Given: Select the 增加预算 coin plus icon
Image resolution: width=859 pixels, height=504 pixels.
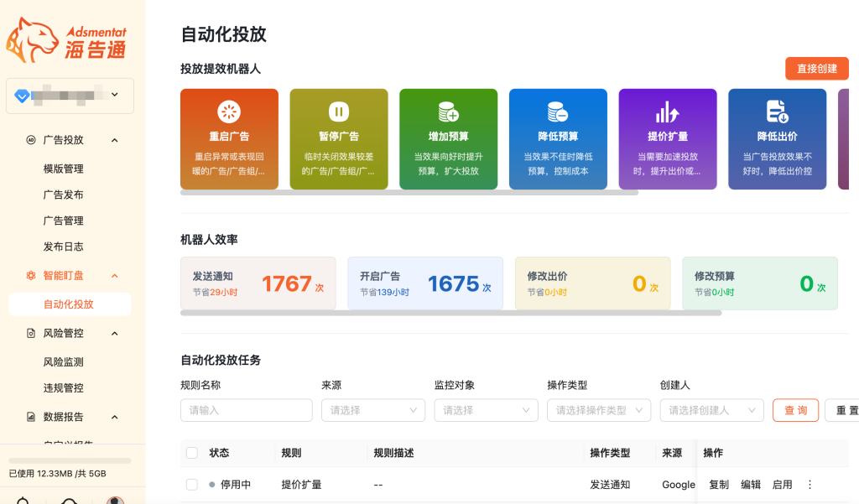Looking at the screenshot, I should (x=448, y=112).
